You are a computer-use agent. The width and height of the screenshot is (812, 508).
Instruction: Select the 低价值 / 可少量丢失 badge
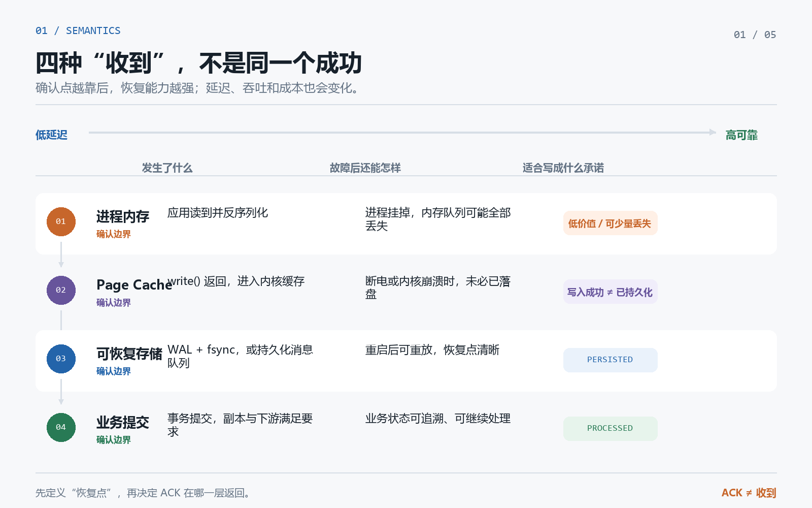[x=610, y=223]
